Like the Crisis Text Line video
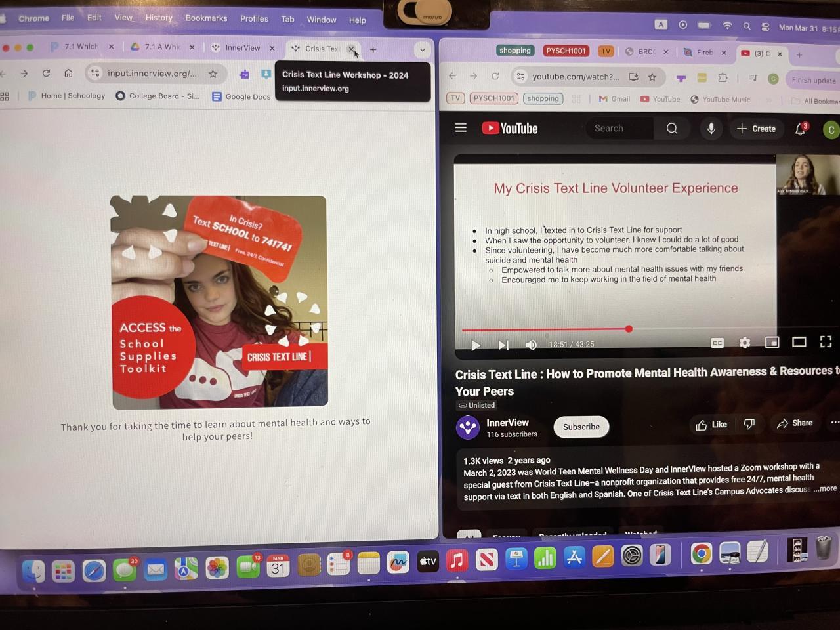 [711, 425]
